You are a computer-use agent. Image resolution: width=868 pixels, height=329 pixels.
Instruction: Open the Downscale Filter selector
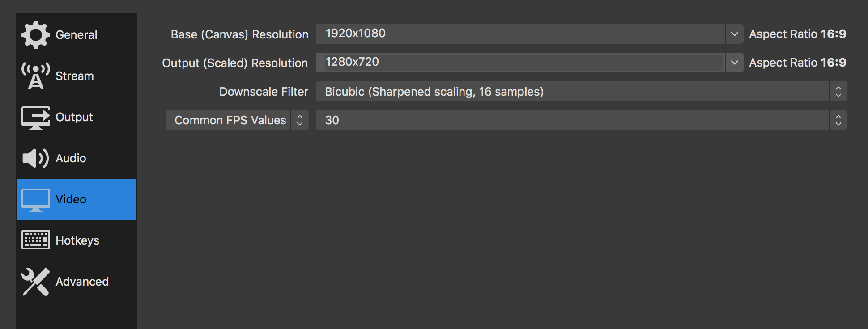click(x=581, y=91)
